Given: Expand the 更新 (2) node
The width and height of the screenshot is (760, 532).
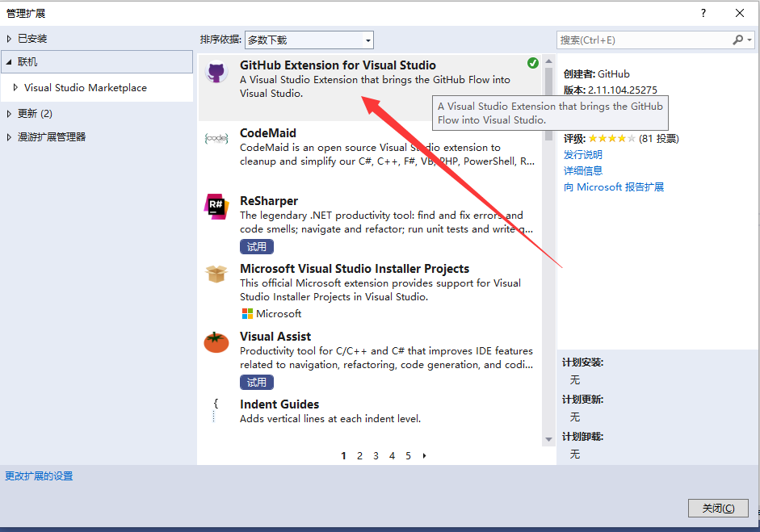Looking at the screenshot, I should (9, 114).
